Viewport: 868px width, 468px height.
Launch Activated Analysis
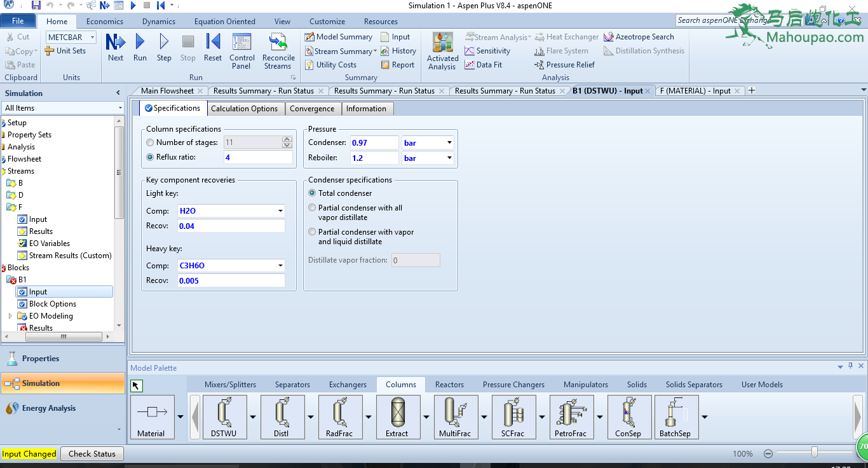click(x=442, y=52)
